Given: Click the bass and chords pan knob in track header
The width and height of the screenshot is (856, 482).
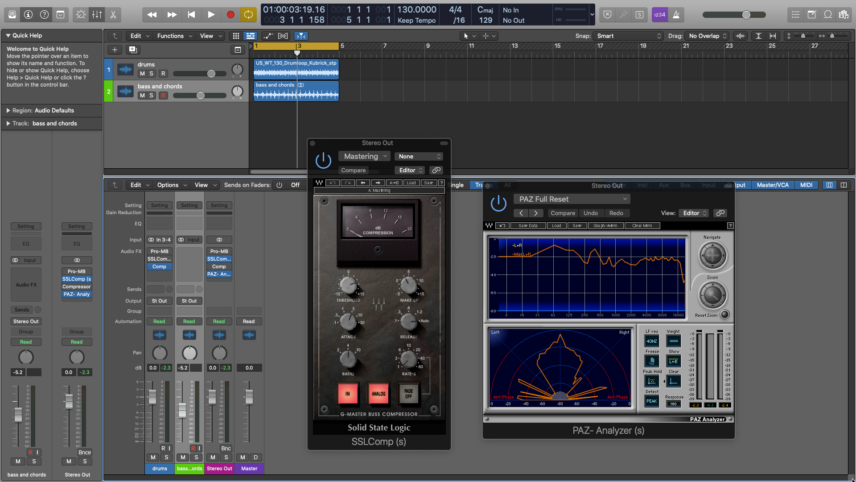Looking at the screenshot, I should coord(237,92).
